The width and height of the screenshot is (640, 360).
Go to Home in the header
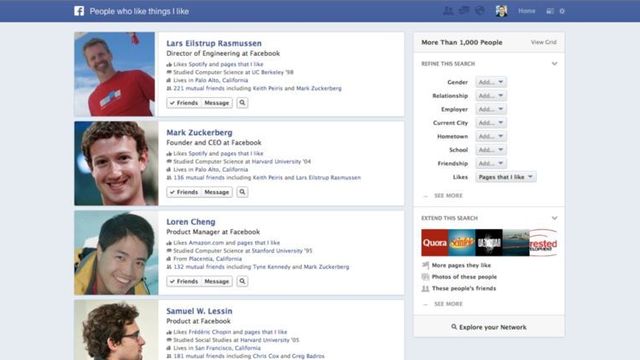[x=527, y=11]
